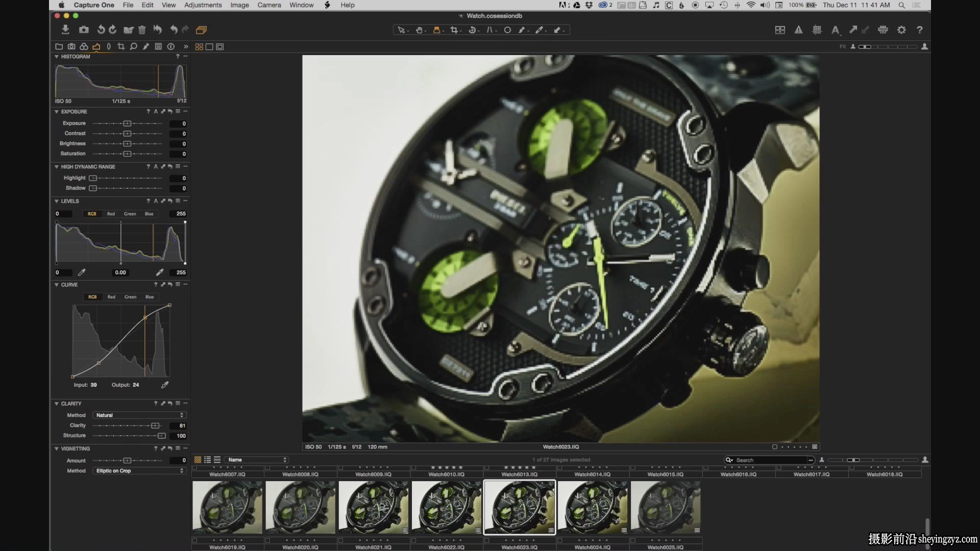Select the Green channel in Curve

(x=130, y=297)
